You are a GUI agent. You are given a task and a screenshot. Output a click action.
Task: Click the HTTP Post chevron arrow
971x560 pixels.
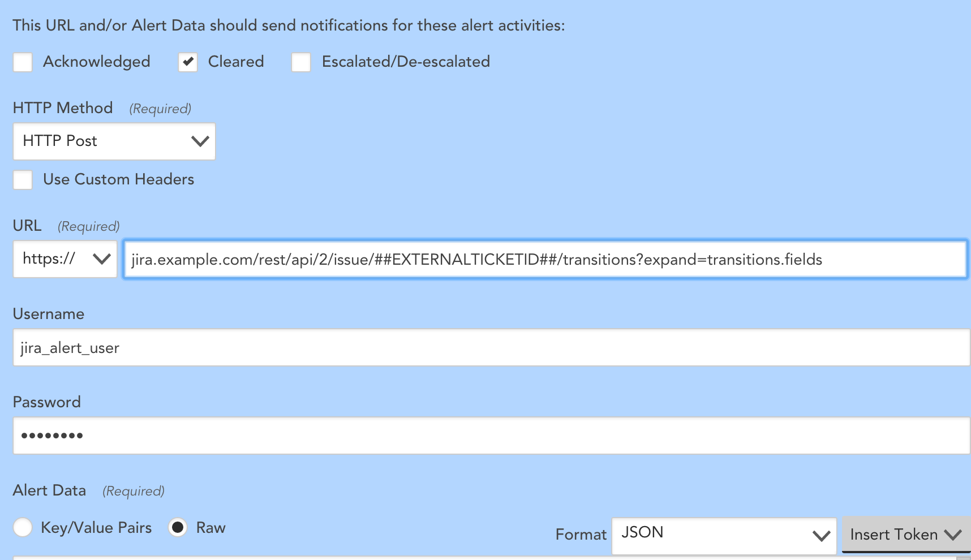(x=200, y=141)
